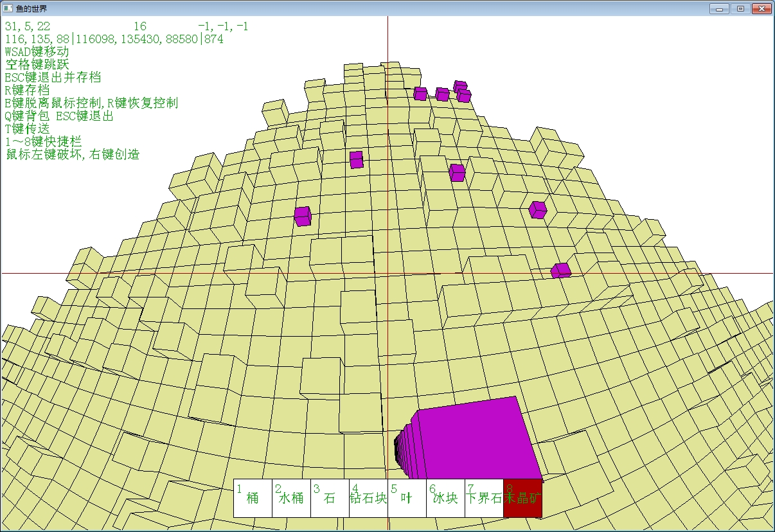Viewport: 775px width, 532px height.
Task: Click the 鱼的世界 window icon
Action: [8, 8]
